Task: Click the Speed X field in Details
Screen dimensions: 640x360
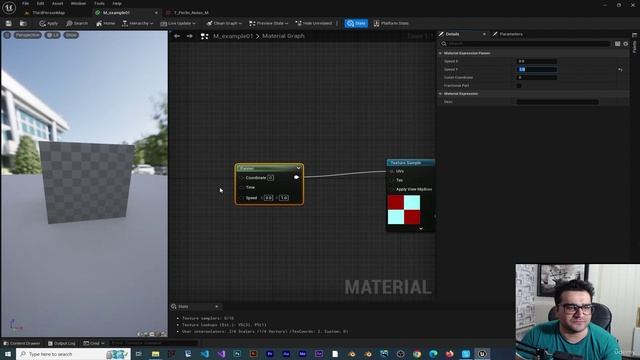Action: pyautogui.click(x=536, y=61)
